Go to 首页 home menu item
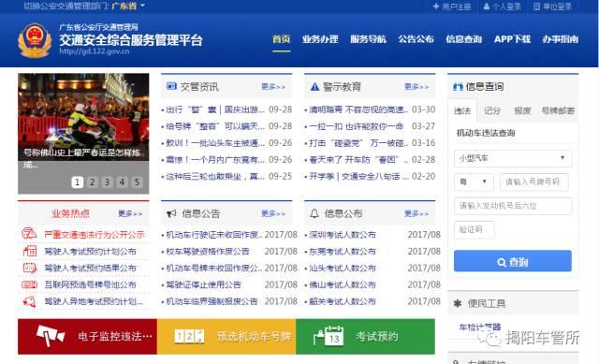 coord(281,39)
